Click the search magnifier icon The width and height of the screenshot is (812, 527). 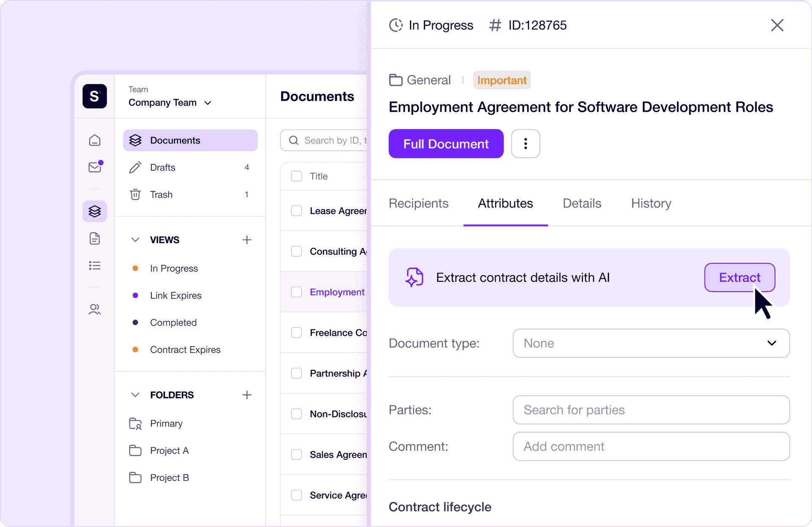[294, 140]
